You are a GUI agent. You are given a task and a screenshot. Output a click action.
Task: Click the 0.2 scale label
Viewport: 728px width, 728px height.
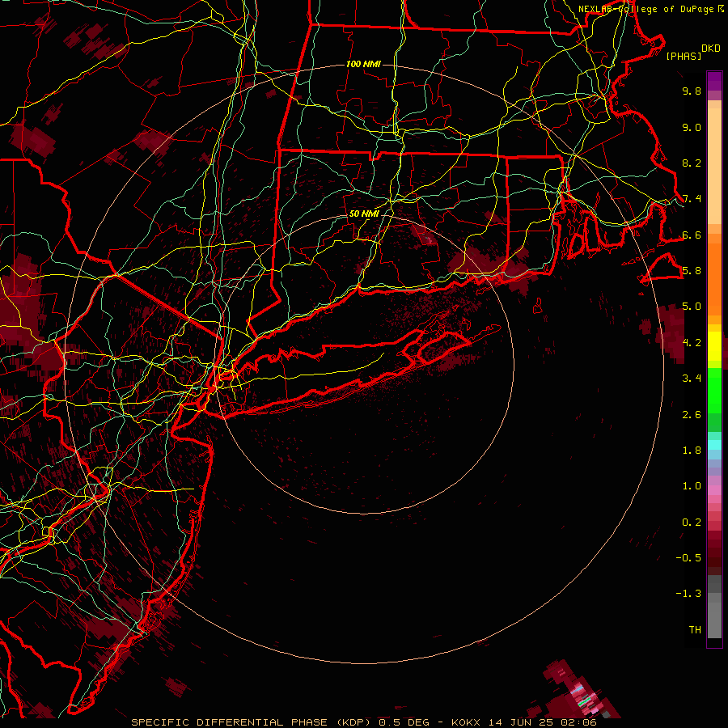click(x=692, y=523)
